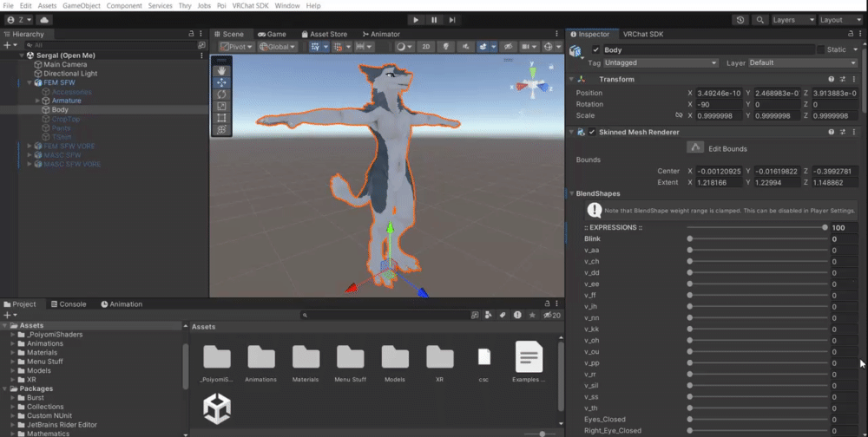Collapse the Transform component

[x=572, y=79]
